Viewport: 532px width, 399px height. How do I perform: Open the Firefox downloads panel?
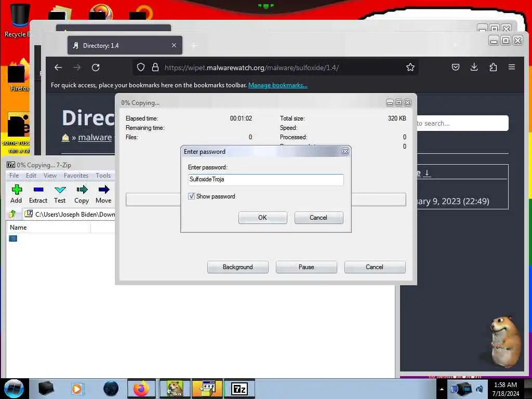pos(474,67)
